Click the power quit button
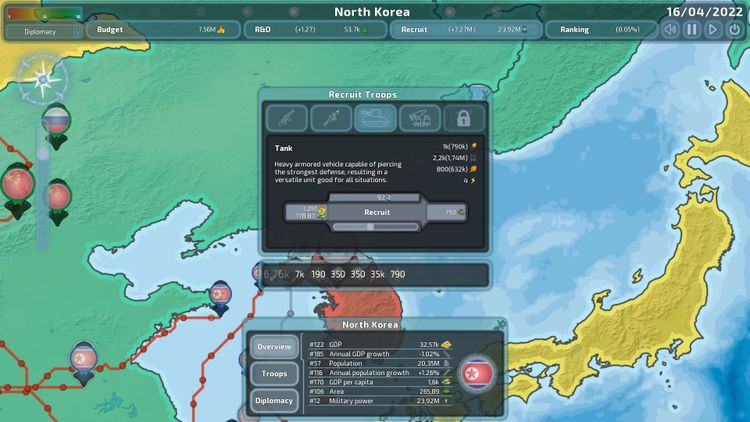The width and height of the screenshot is (750, 422). pos(736,30)
